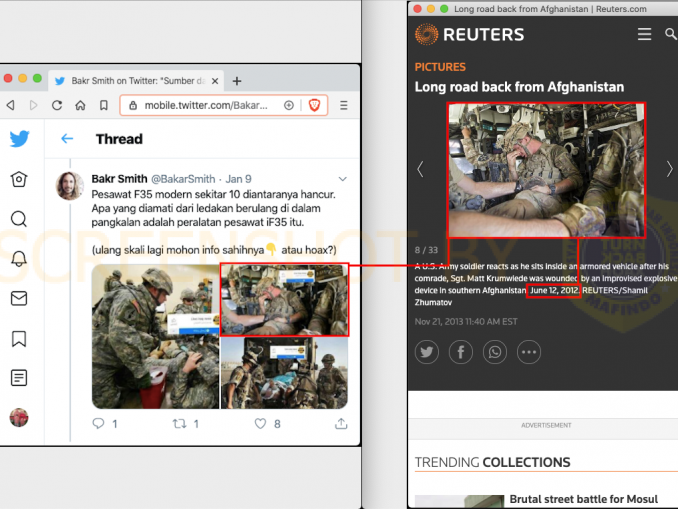
Task: Open Twitter home via the bird logo
Action: 19,139
